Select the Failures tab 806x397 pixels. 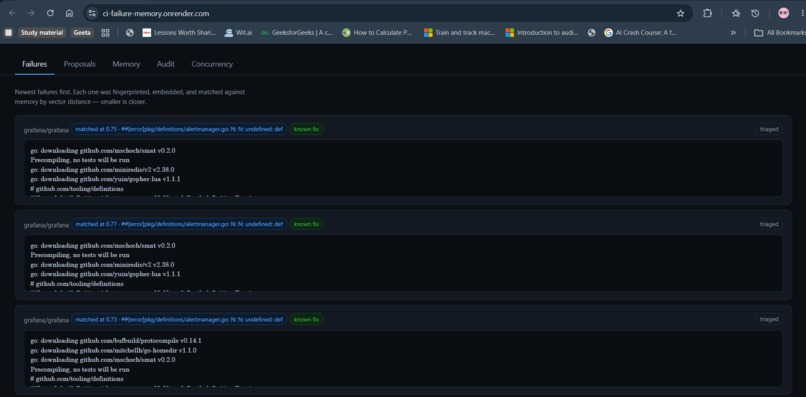point(34,64)
